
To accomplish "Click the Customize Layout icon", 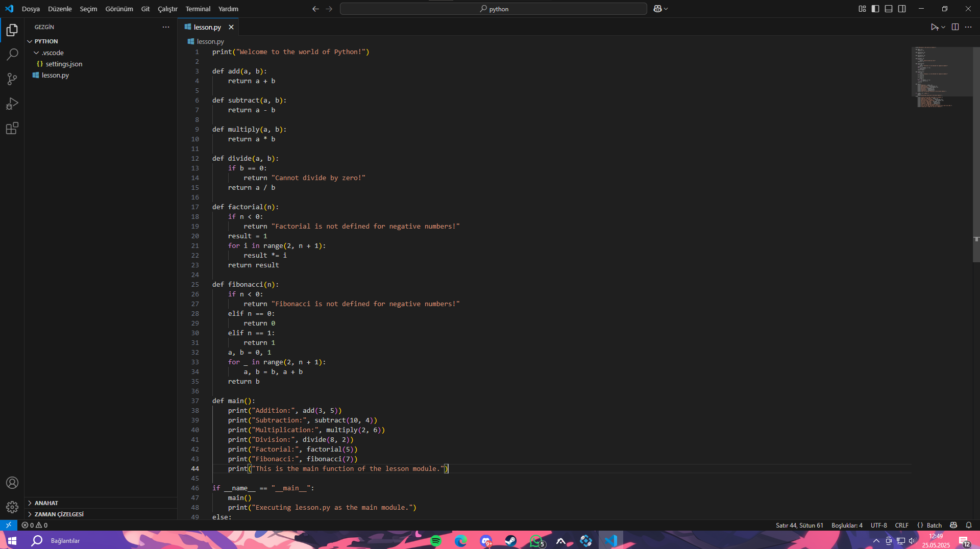I will pos(862,9).
